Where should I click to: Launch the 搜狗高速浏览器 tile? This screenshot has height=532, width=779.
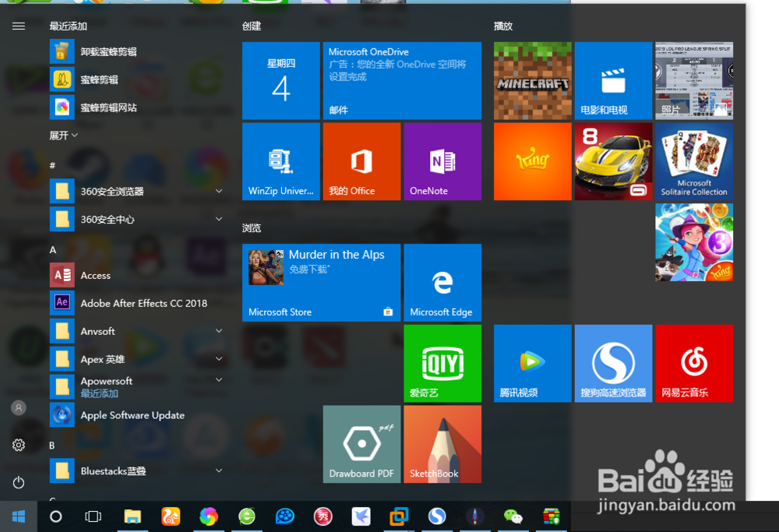(x=613, y=364)
